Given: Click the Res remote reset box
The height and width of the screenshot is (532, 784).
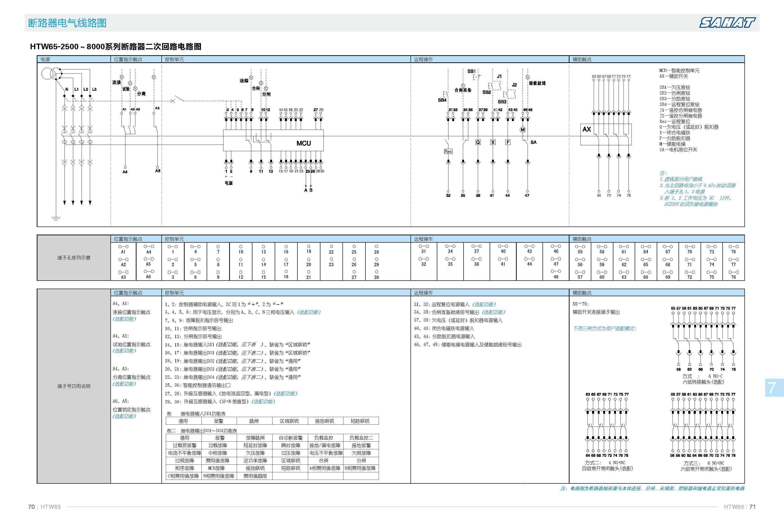Looking at the screenshot, I should (448, 151).
